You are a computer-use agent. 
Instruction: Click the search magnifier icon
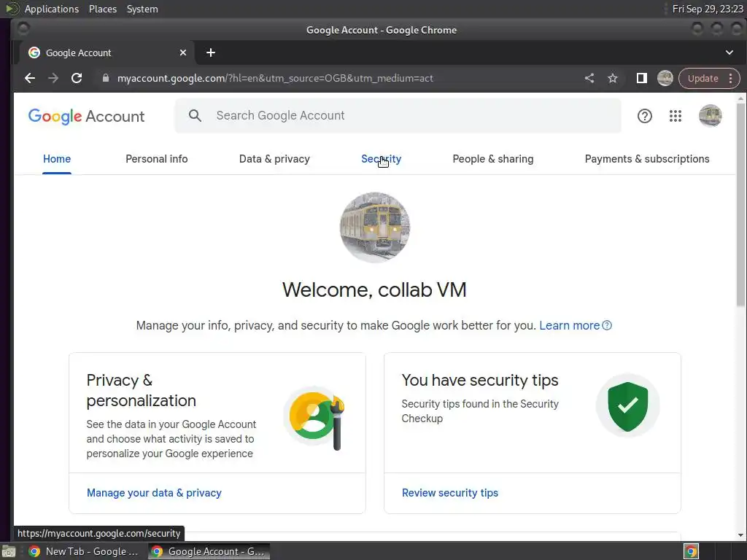pyautogui.click(x=195, y=116)
